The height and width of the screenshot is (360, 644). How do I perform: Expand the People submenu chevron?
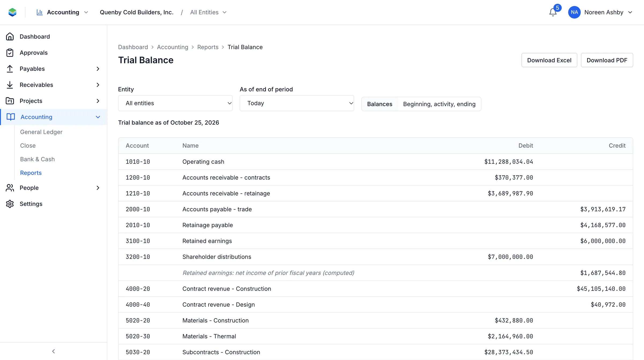click(x=98, y=188)
